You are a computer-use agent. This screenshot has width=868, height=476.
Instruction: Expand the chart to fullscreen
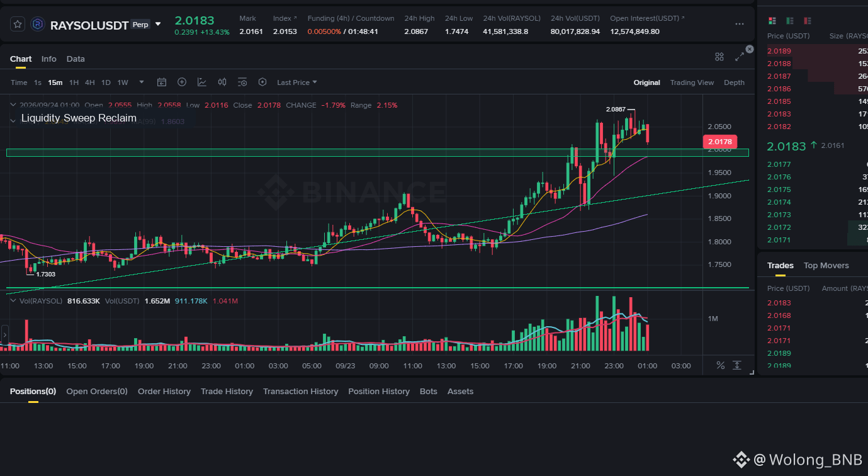tap(740, 57)
